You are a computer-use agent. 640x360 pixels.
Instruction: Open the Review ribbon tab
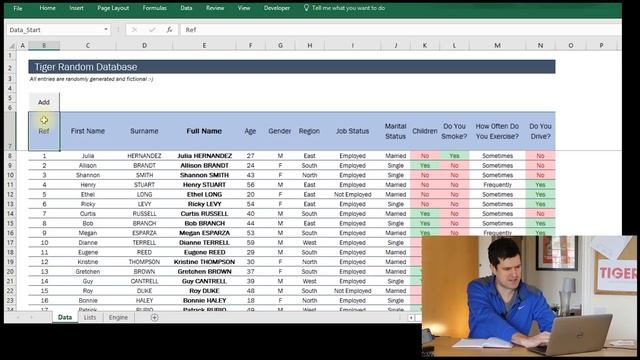click(x=215, y=8)
